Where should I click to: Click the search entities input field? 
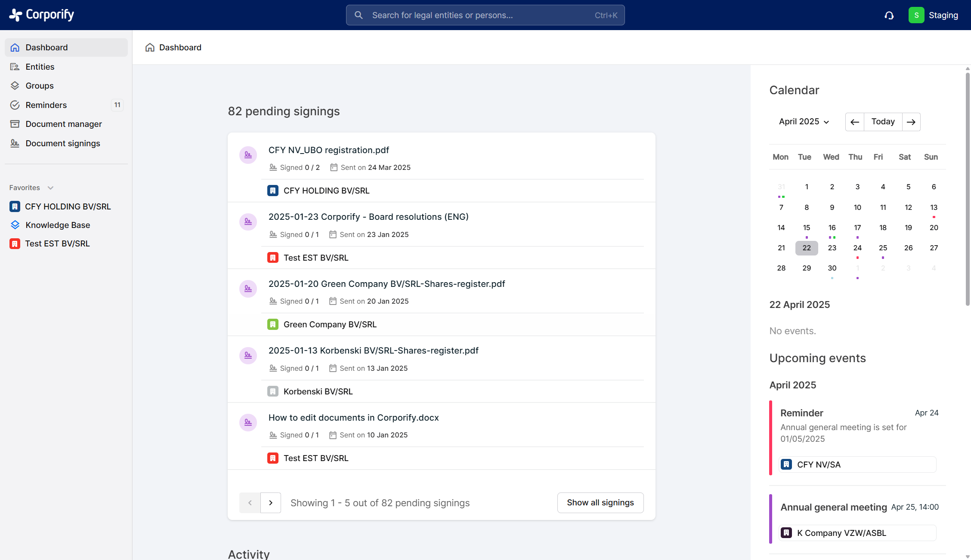coord(485,15)
